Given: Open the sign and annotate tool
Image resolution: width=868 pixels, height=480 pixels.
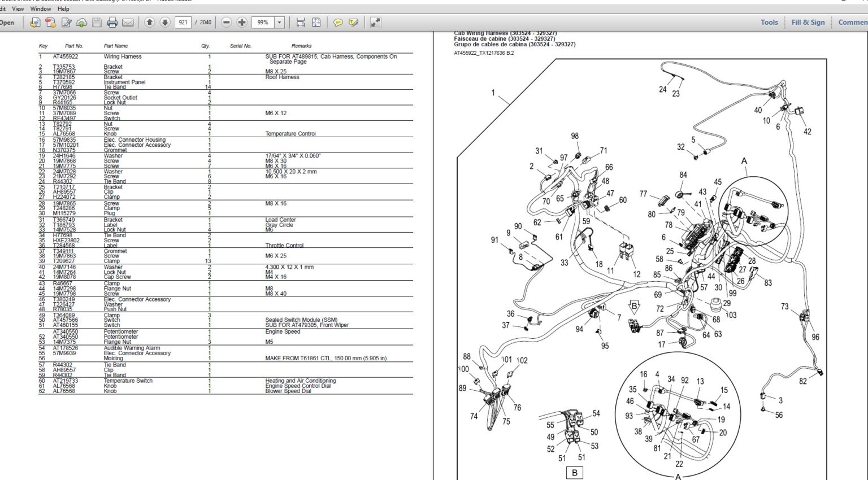Looking at the screenshot, I should pyautogui.click(x=66, y=23).
